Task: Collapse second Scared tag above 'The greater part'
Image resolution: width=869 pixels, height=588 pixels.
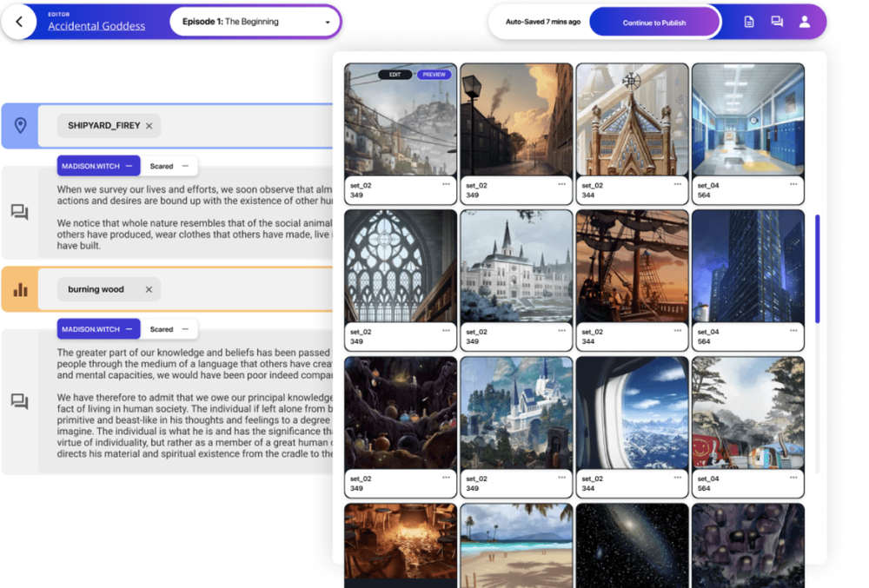Action: click(186, 329)
